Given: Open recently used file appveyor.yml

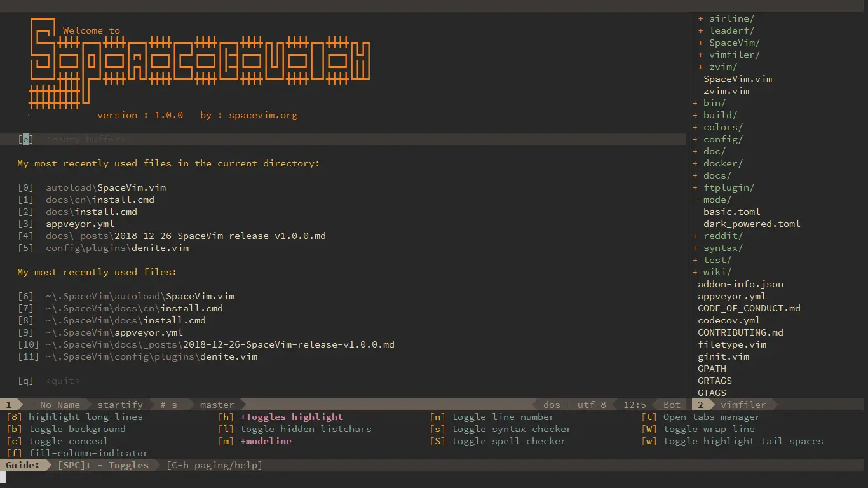Looking at the screenshot, I should pyautogui.click(x=79, y=224).
